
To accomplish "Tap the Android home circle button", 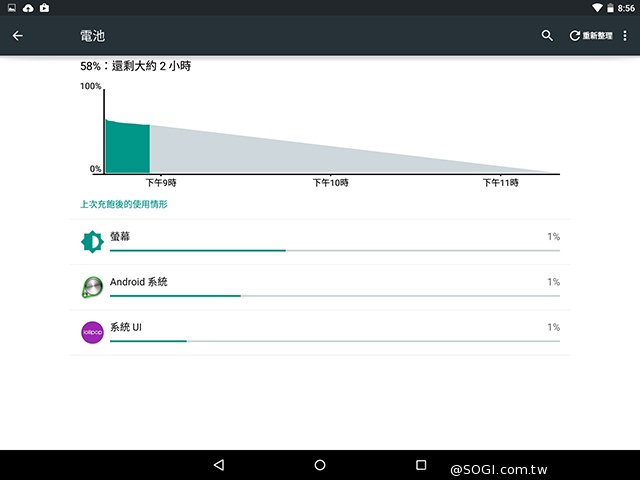I will pos(320,465).
